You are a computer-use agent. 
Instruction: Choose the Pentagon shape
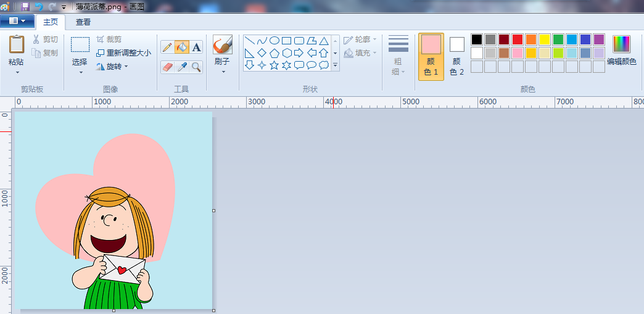[274, 53]
